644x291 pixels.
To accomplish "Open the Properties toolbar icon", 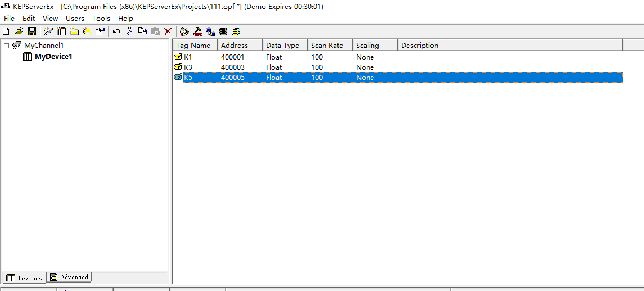I will point(100,31).
